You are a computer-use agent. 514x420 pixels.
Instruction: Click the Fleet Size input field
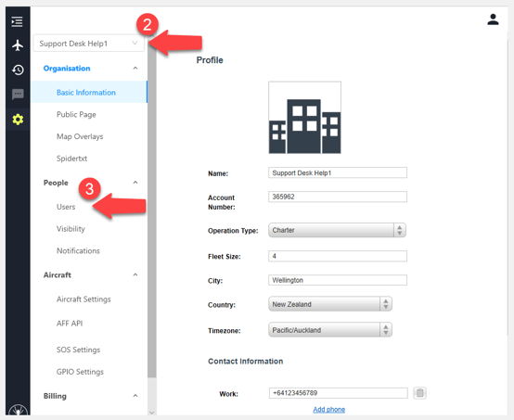[338, 256]
